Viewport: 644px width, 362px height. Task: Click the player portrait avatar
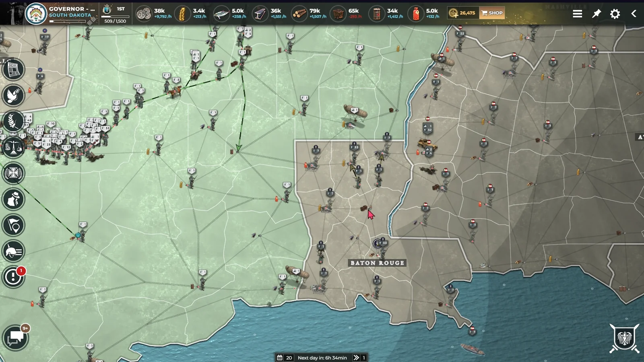tap(13, 13)
